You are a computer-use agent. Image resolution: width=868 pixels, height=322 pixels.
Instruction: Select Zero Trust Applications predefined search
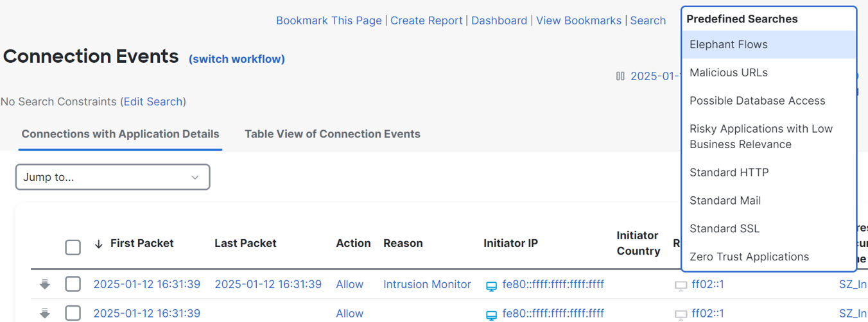(749, 257)
